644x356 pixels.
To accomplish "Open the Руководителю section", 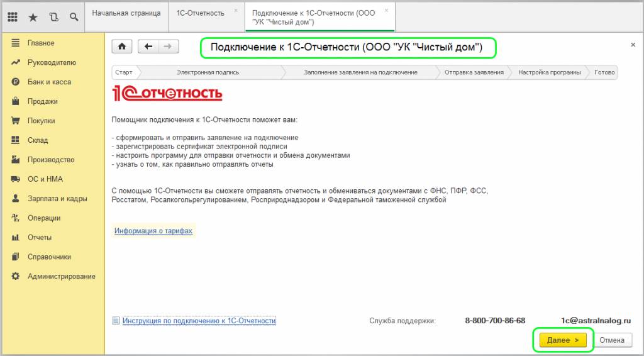I will click(52, 62).
